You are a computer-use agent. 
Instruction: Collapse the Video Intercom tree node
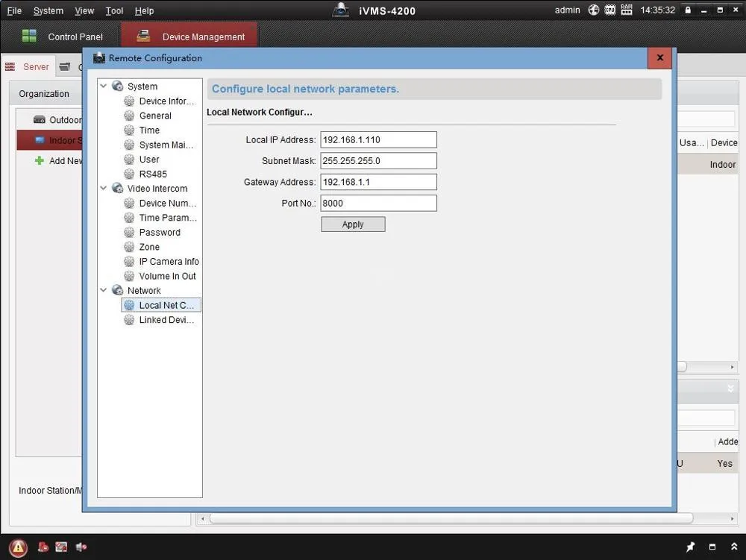(x=103, y=188)
